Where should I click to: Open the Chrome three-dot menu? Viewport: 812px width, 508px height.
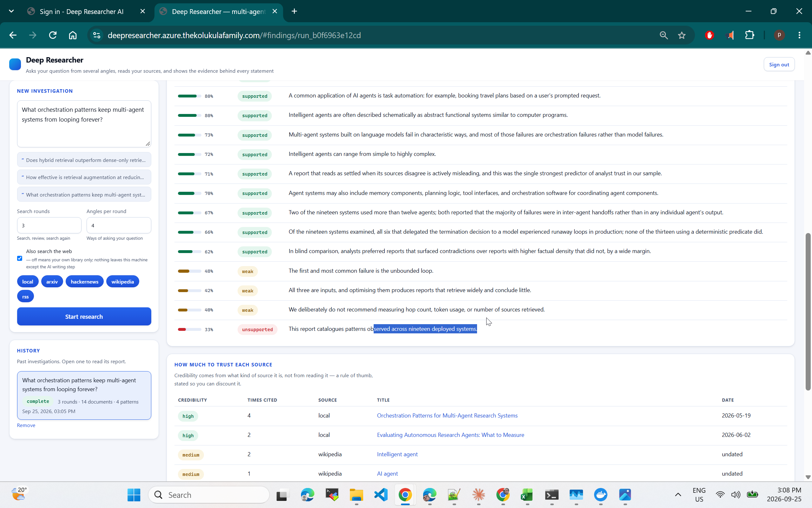click(799, 35)
